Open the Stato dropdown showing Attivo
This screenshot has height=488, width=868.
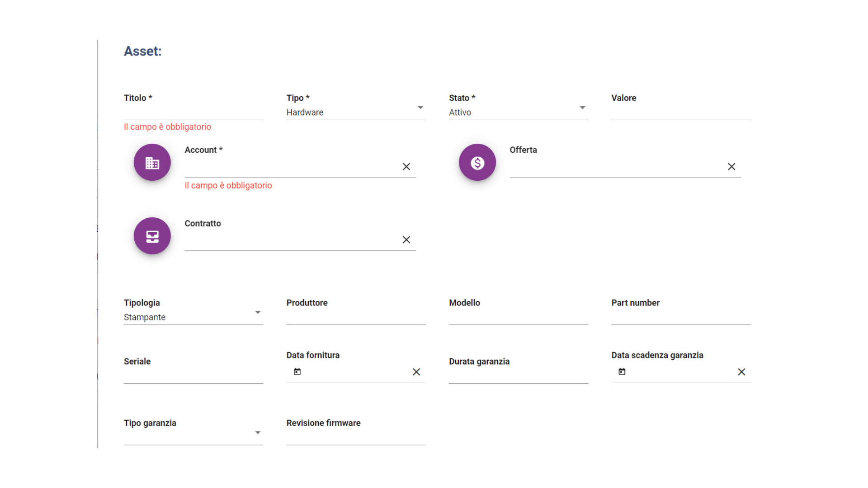click(x=518, y=112)
